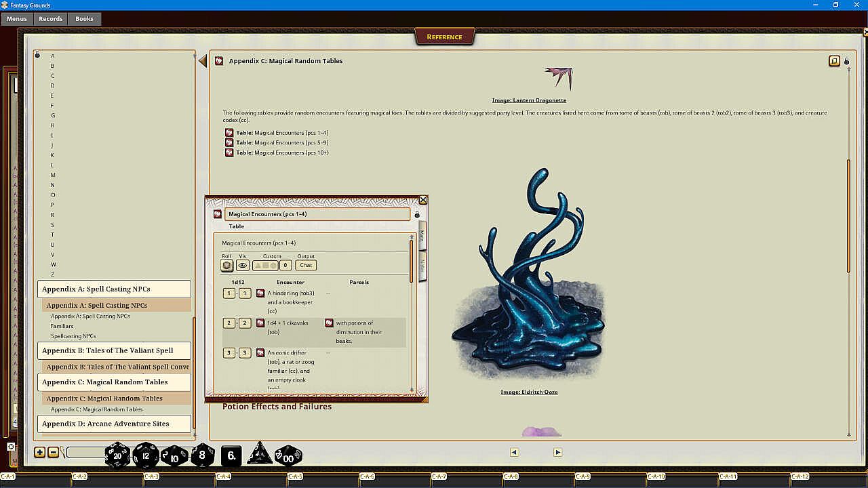This screenshot has width=868, height=488.
Task: Roll the table with the dice button
Action: coord(227,265)
